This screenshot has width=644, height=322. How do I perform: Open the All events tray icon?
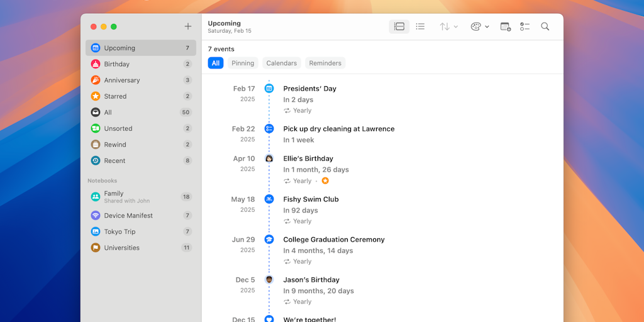pyautogui.click(x=96, y=112)
